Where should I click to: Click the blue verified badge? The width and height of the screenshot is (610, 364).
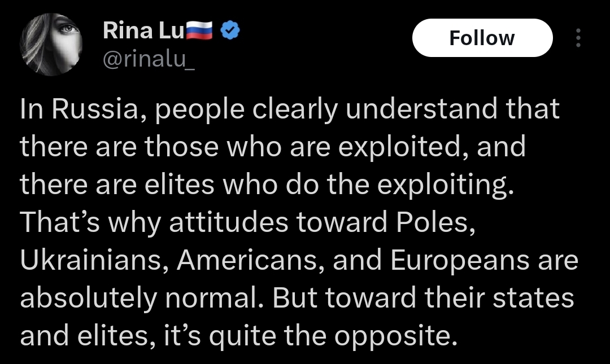tap(230, 30)
